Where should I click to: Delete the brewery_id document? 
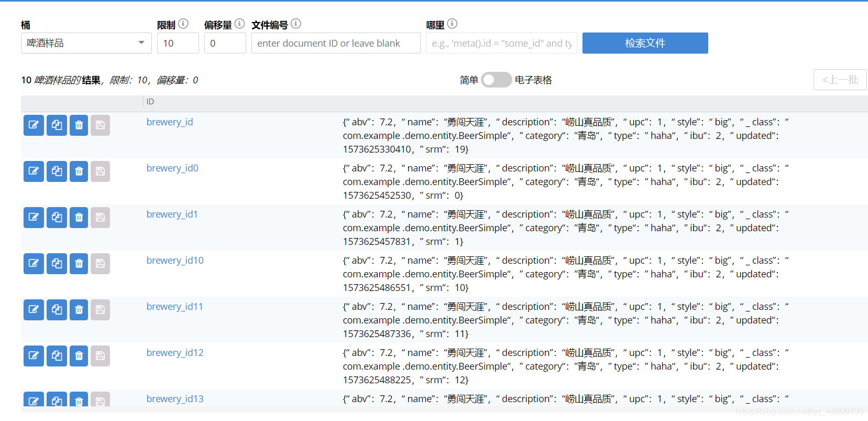[x=79, y=125]
